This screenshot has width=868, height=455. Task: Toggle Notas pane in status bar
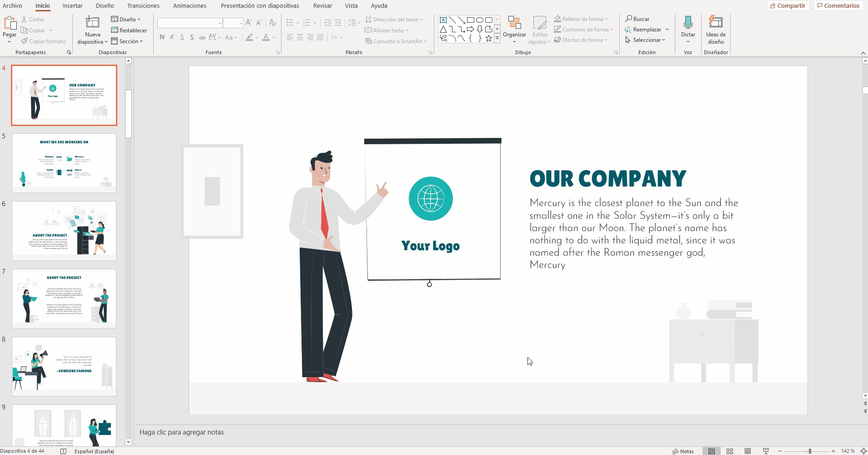pyautogui.click(x=683, y=451)
